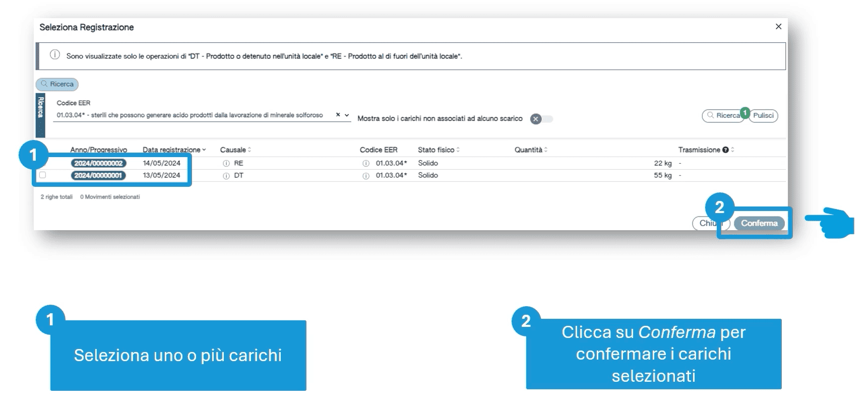Open the Codice EER dropdown arrow

[347, 115]
